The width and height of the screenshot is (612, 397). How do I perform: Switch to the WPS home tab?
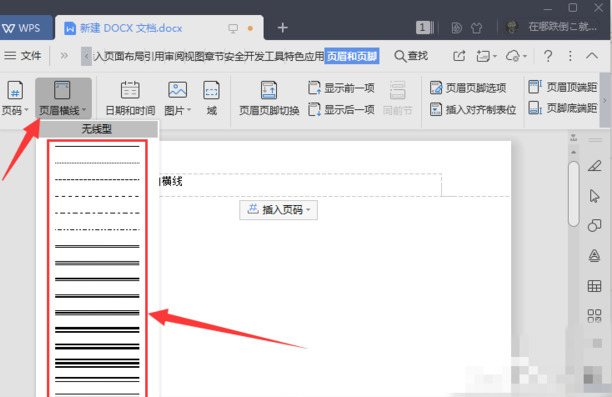pyautogui.click(x=26, y=28)
